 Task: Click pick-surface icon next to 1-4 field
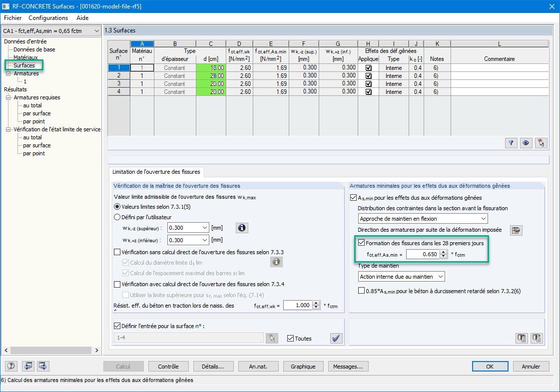click(x=272, y=338)
